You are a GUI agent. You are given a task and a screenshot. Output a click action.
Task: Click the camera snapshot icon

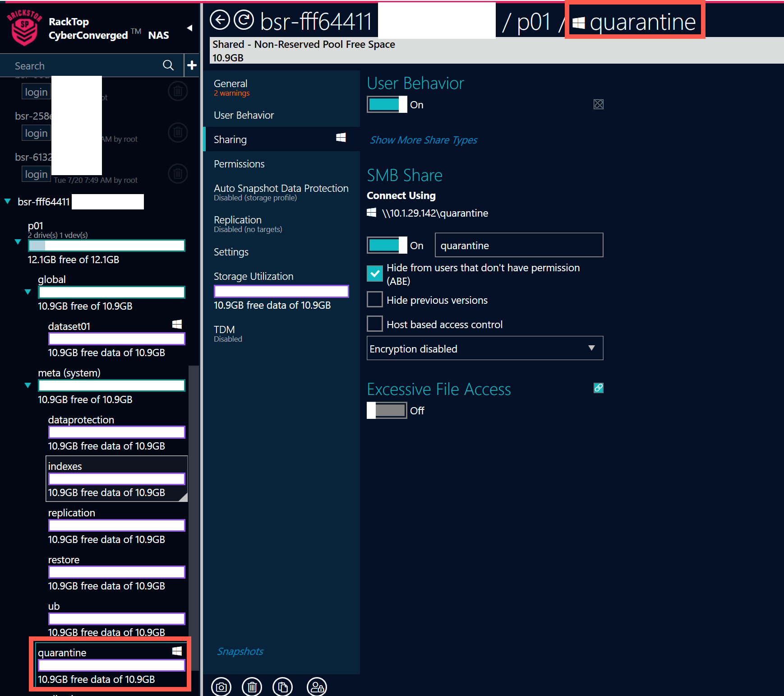(221, 687)
